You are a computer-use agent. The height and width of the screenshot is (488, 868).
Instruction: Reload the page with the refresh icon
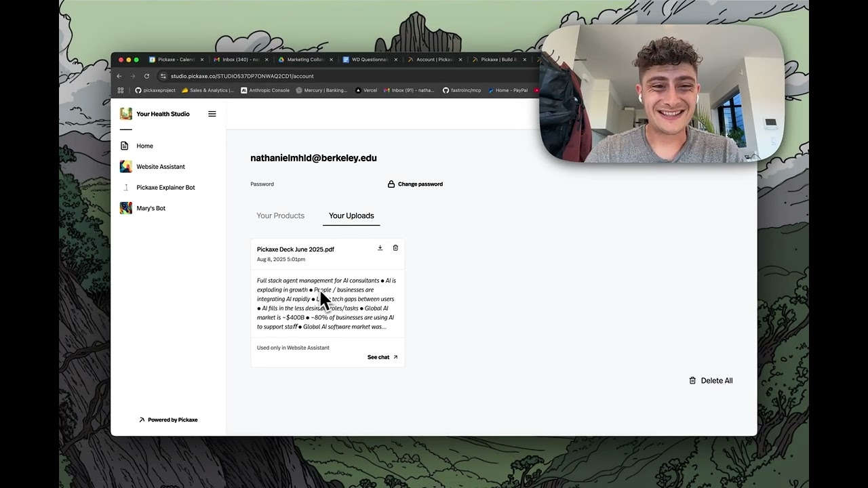point(146,76)
